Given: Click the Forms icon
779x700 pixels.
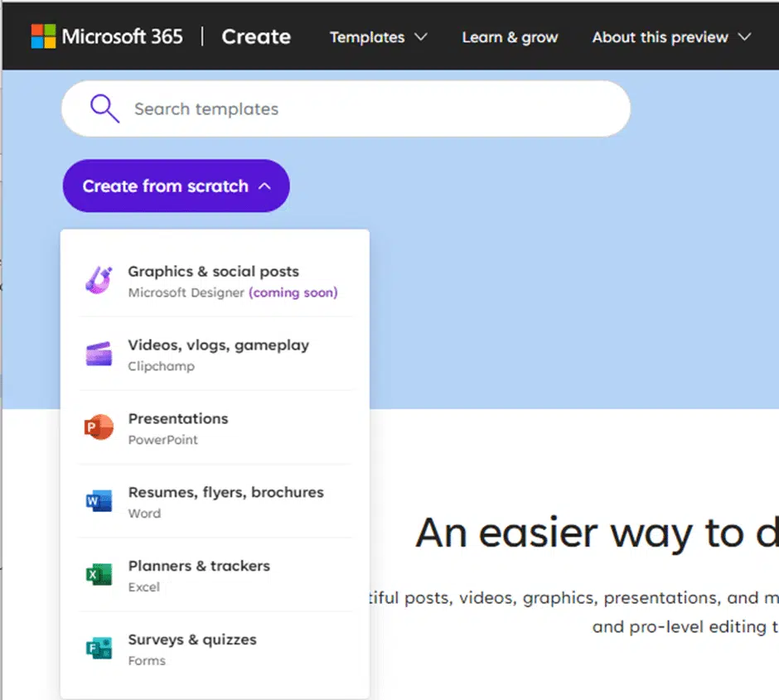Looking at the screenshot, I should tap(99, 648).
